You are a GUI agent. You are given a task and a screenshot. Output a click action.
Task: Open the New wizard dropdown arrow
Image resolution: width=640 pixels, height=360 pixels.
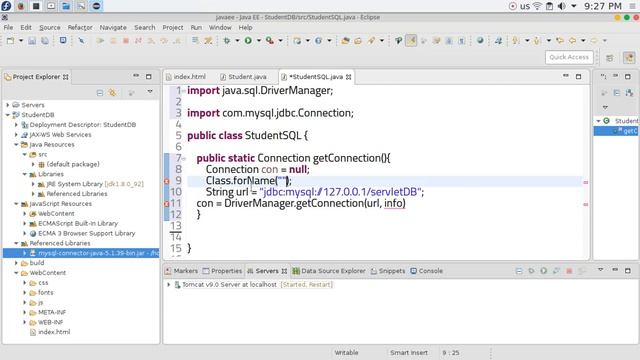coord(20,40)
